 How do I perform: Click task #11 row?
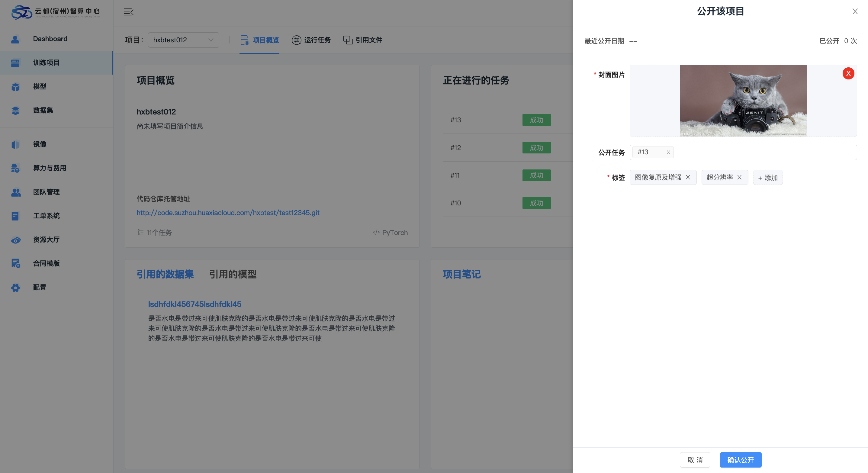507,175
